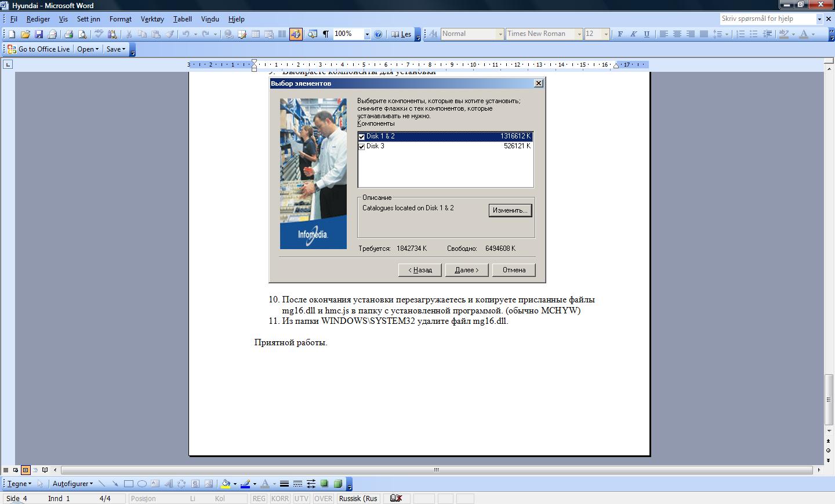
Task: Open the Vindu menu
Action: click(210, 19)
